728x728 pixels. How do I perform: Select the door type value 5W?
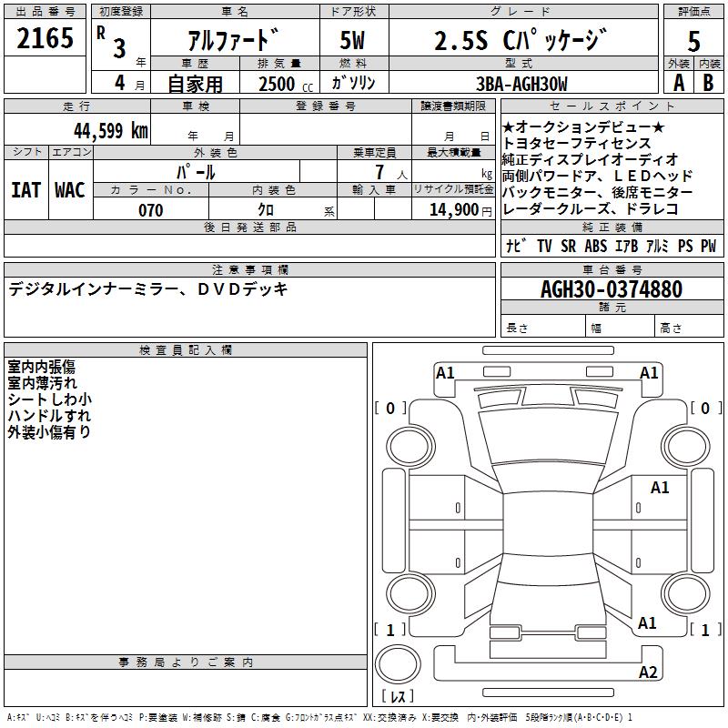[x=352, y=40]
